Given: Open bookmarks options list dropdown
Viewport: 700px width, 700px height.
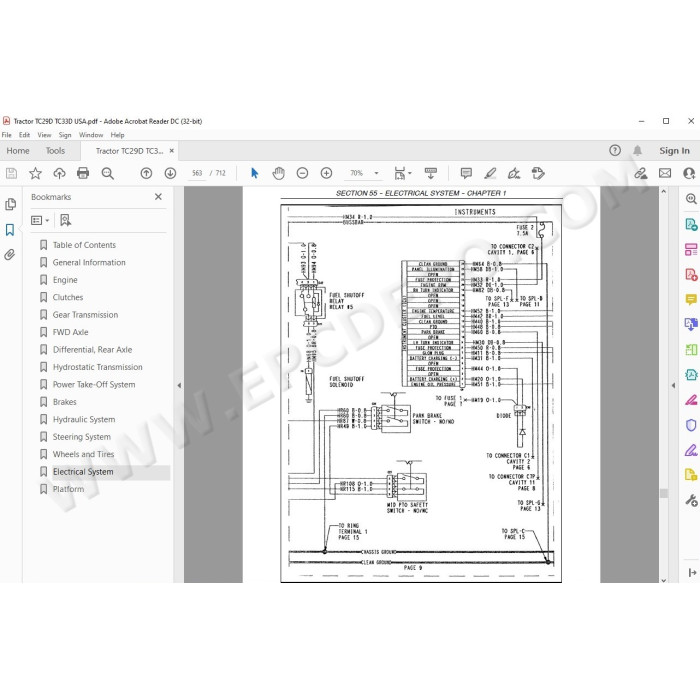Looking at the screenshot, I should 40,220.
